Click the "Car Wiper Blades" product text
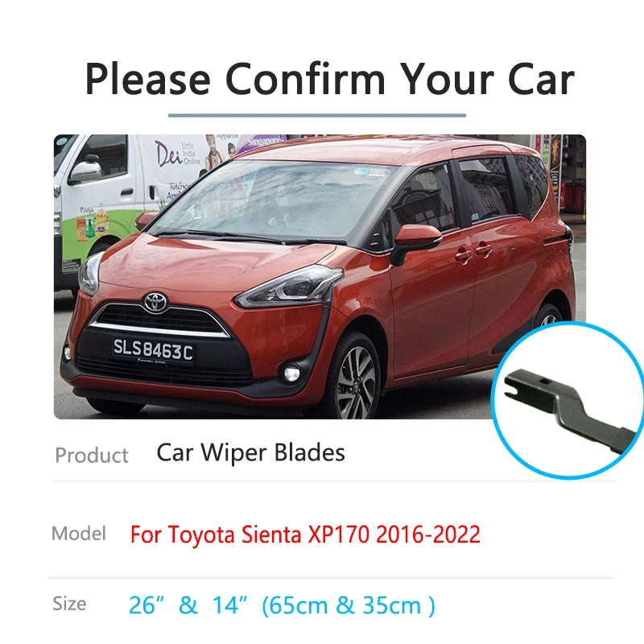The width and height of the screenshot is (644, 644). coord(250,452)
